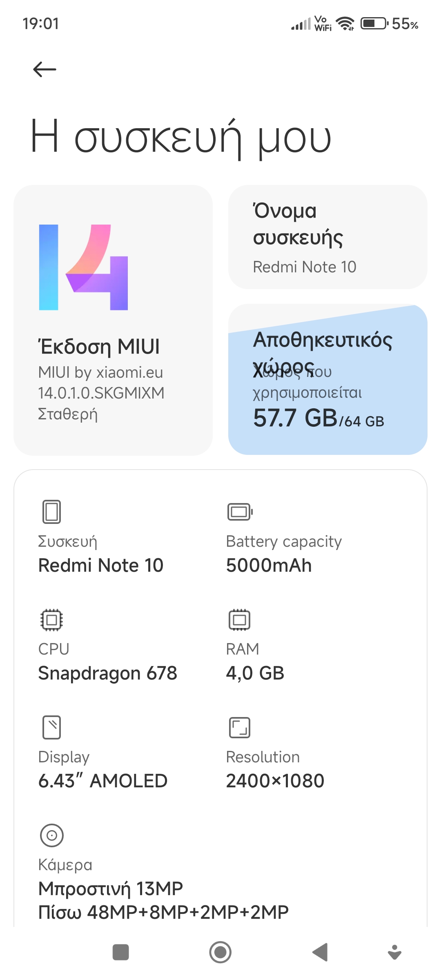The height and width of the screenshot is (980, 441).
Task: Tap the Snapdragon 678 CPU entry
Action: pyautogui.click(x=108, y=673)
